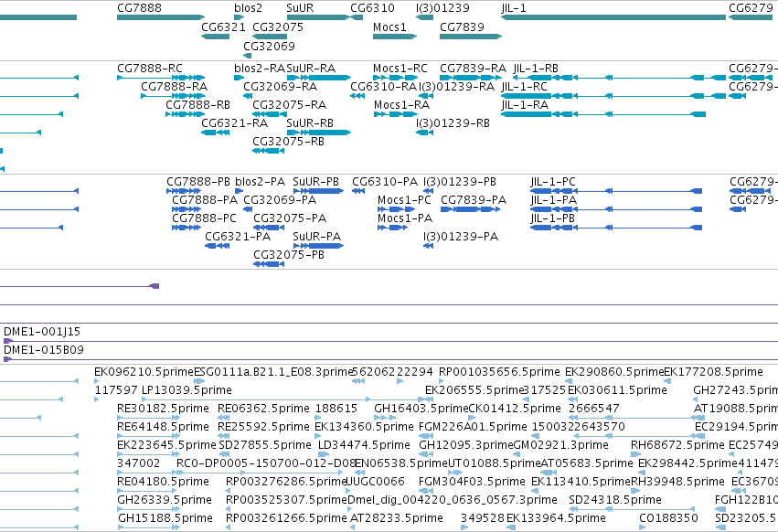778x532 pixels.
Task: Select the CG7888 gene label
Action: point(139,8)
